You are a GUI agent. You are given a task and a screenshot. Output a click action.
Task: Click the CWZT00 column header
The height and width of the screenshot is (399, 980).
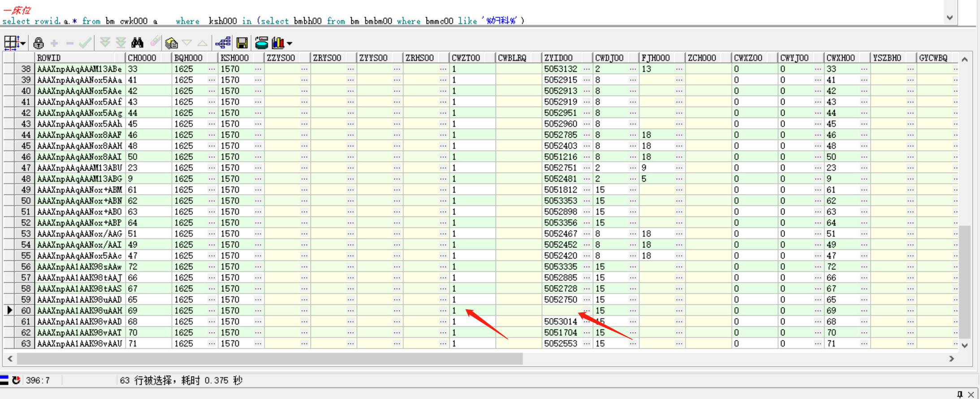click(472, 58)
